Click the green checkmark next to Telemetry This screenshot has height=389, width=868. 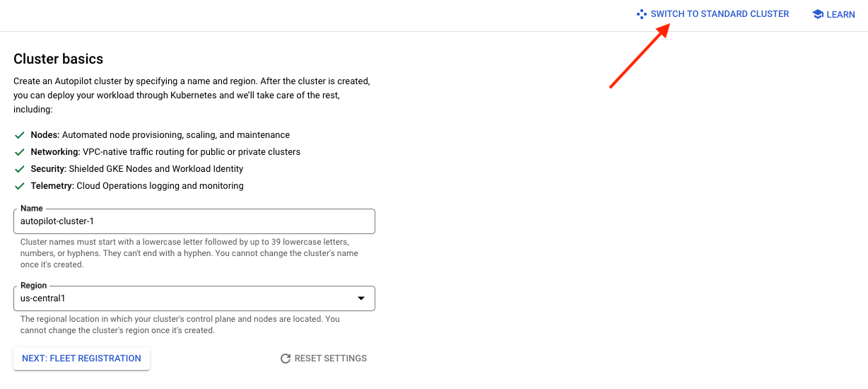[20, 186]
